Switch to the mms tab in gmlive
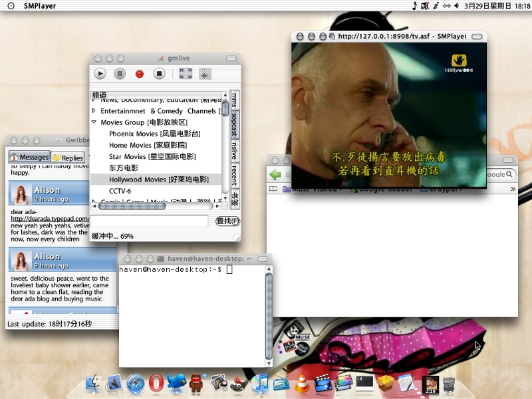The image size is (532, 399). coord(235,100)
